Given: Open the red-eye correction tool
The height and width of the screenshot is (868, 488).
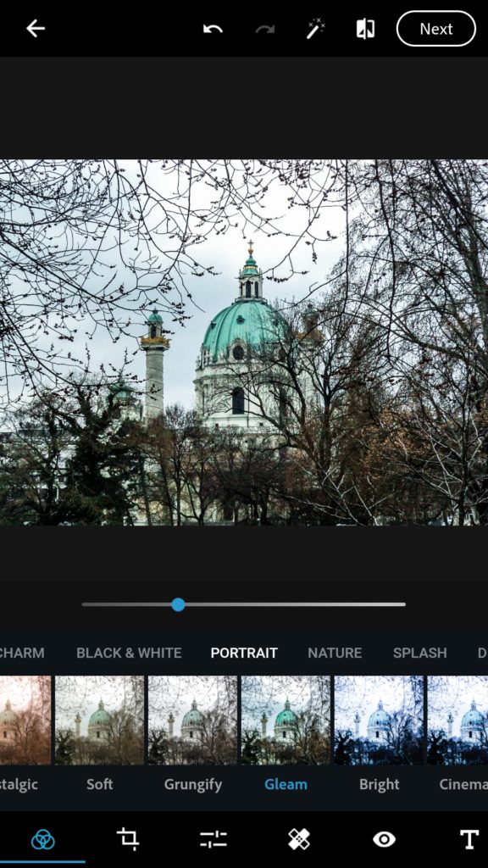Looking at the screenshot, I should click(384, 839).
